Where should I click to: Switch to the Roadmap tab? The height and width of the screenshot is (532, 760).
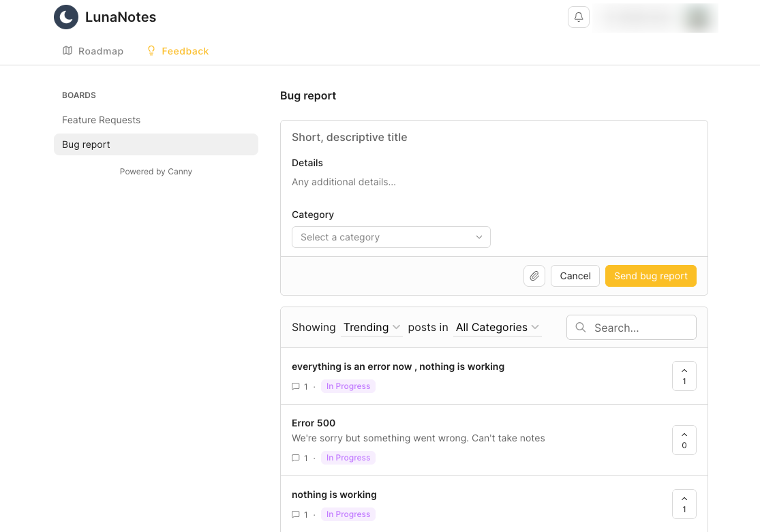tap(100, 51)
